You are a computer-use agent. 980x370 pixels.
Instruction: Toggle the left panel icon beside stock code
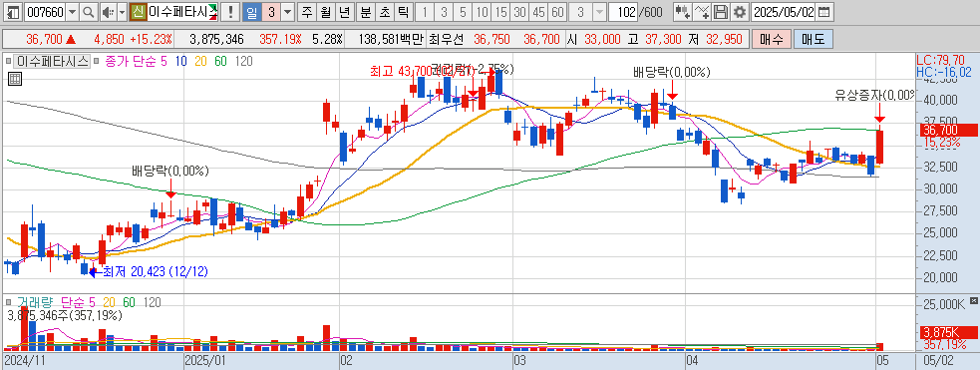[13, 12]
